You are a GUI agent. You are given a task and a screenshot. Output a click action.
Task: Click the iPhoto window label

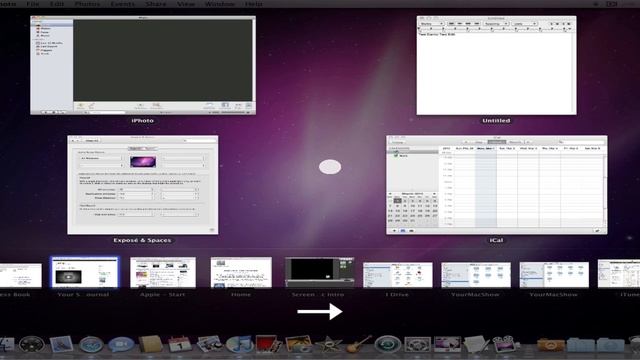click(142, 120)
